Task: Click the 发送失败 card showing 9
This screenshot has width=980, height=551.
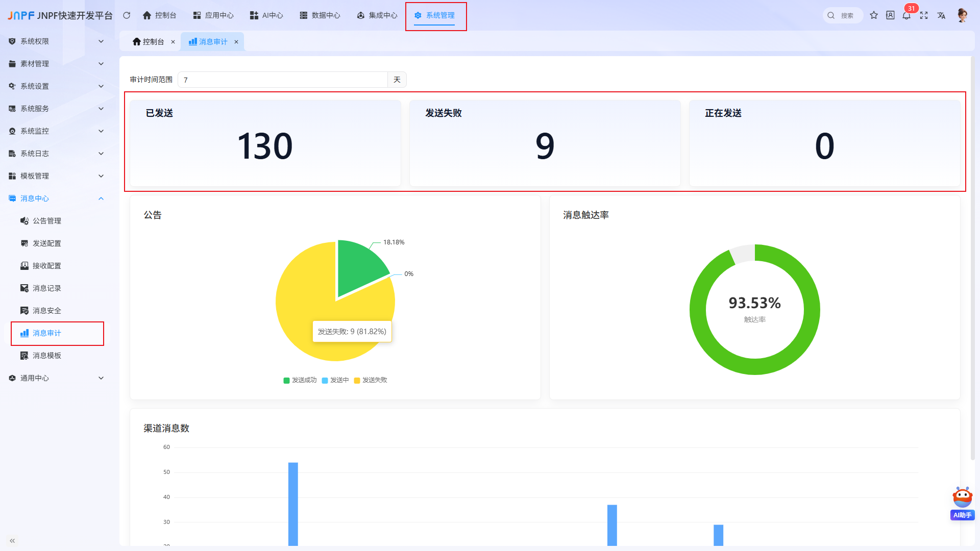Action: (545, 143)
